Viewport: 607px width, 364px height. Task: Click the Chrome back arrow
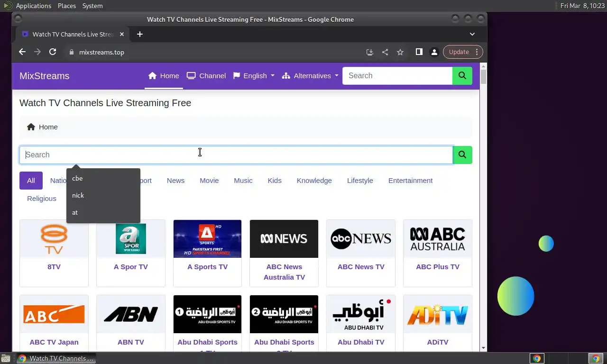(x=22, y=52)
